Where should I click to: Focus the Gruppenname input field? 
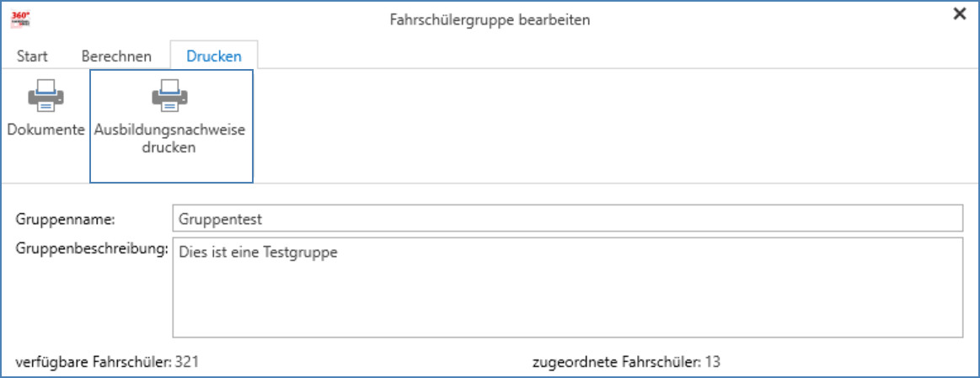pos(567,219)
